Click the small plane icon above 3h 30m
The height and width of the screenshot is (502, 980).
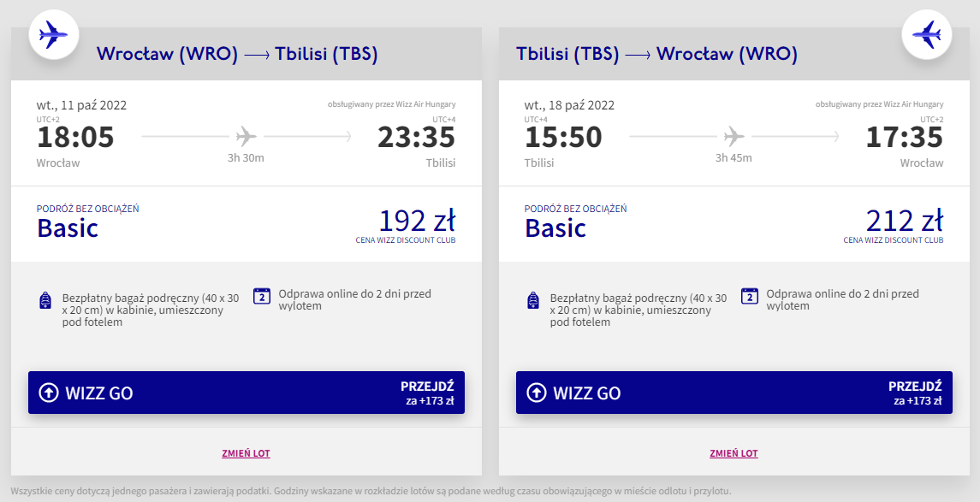tap(246, 136)
